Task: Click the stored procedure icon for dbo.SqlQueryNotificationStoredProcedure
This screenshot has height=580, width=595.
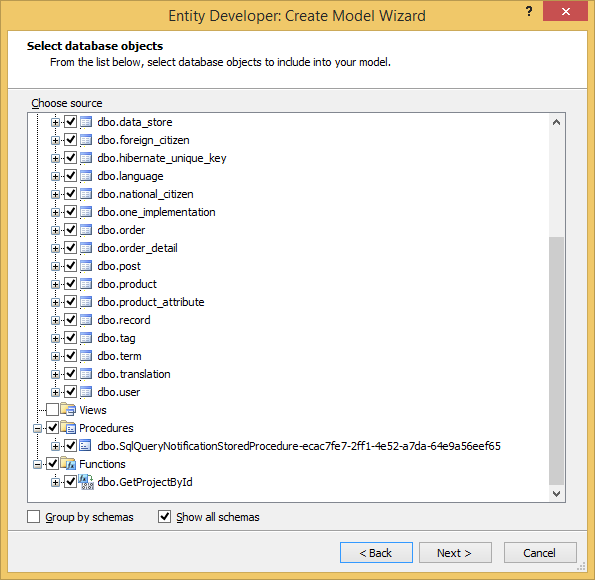Action: (85, 446)
